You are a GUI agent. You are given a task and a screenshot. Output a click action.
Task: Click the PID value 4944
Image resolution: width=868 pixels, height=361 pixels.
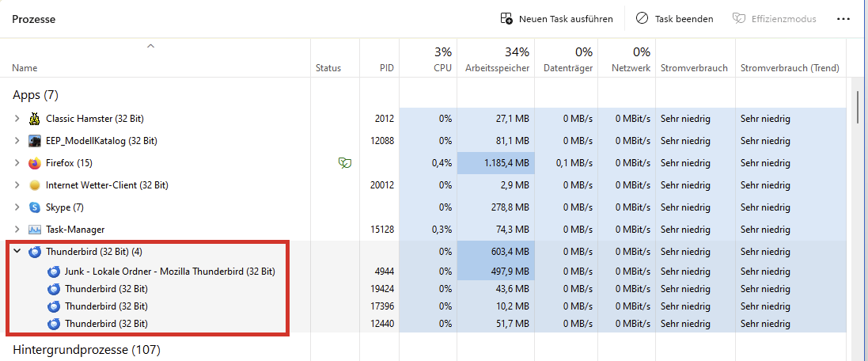click(385, 272)
